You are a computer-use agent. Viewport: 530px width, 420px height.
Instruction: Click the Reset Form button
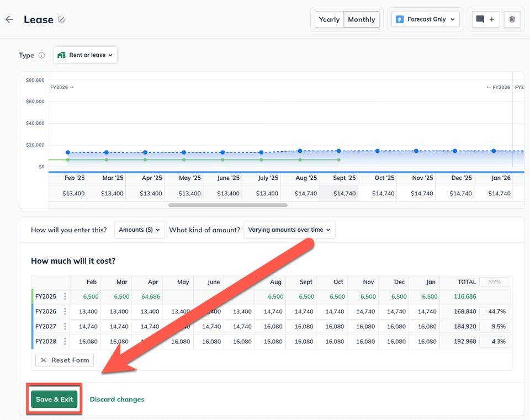click(65, 360)
